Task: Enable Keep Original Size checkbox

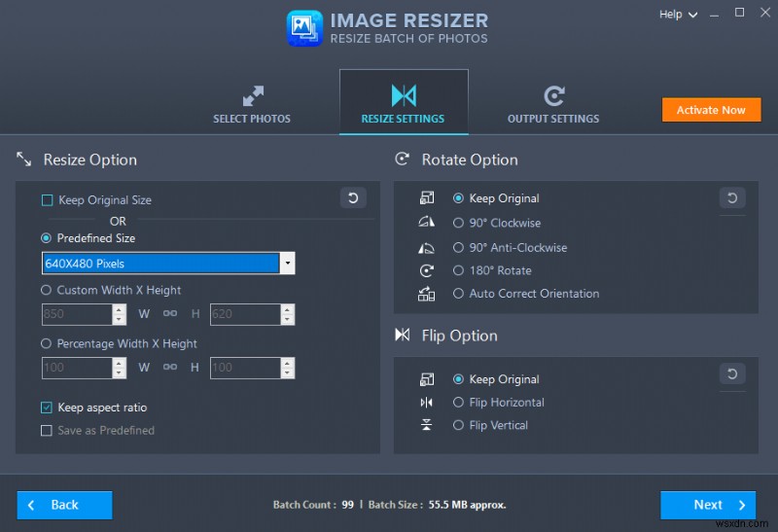Action: tap(47, 200)
